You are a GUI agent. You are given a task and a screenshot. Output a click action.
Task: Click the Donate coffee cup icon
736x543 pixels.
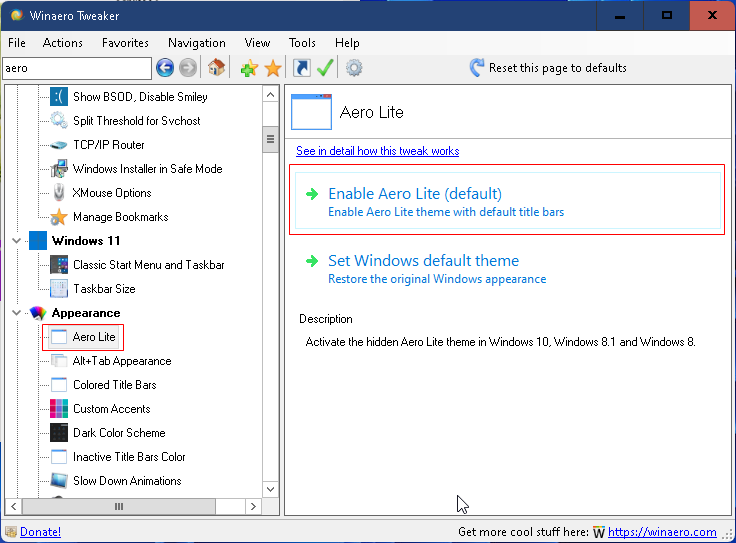coord(11,532)
